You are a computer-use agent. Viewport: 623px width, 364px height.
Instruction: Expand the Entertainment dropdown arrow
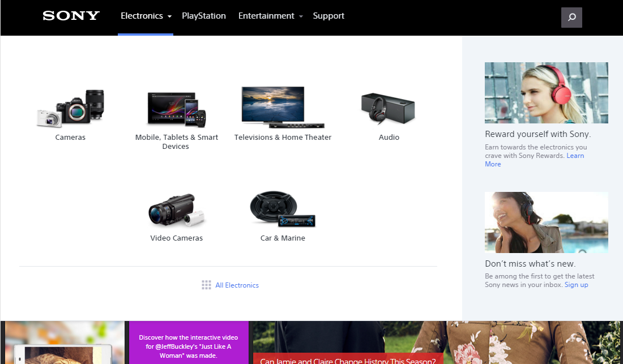tap(301, 17)
